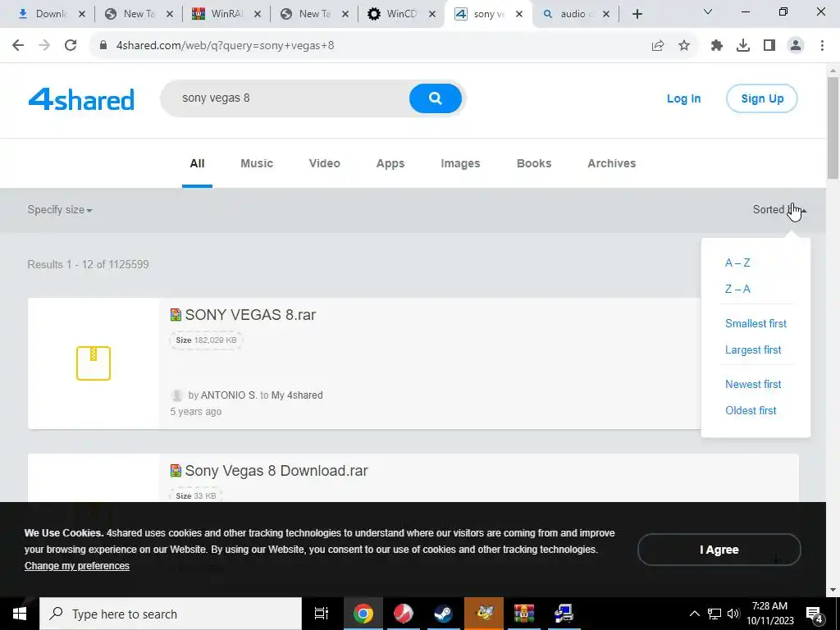Image resolution: width=840 pixels, height=630 pixels.
Task: Go back with the browser back arrow
Action: click(x=18, y=46)
